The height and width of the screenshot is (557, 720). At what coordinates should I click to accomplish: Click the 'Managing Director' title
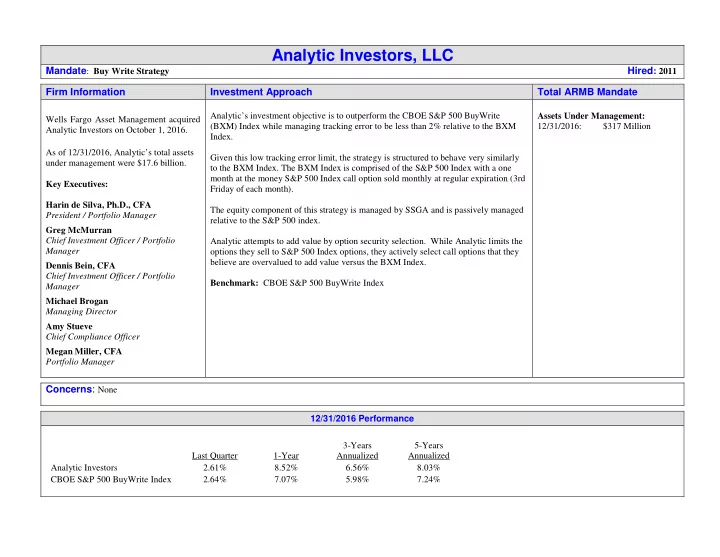[81, 311]
